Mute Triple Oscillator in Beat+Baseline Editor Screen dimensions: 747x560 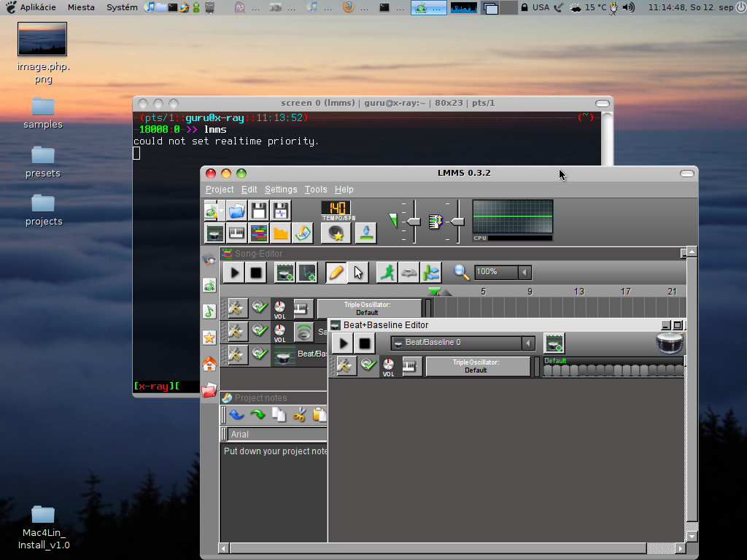(368, 365)
